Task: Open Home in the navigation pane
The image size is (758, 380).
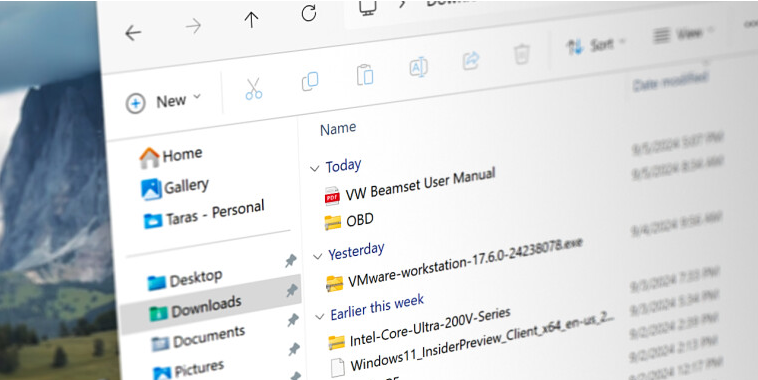Action: [171, 157]
